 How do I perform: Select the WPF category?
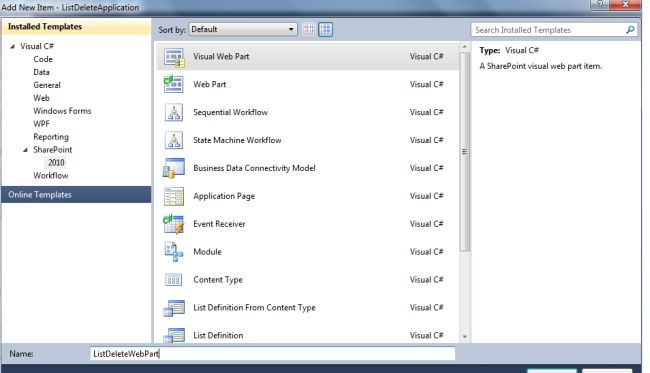41,124
